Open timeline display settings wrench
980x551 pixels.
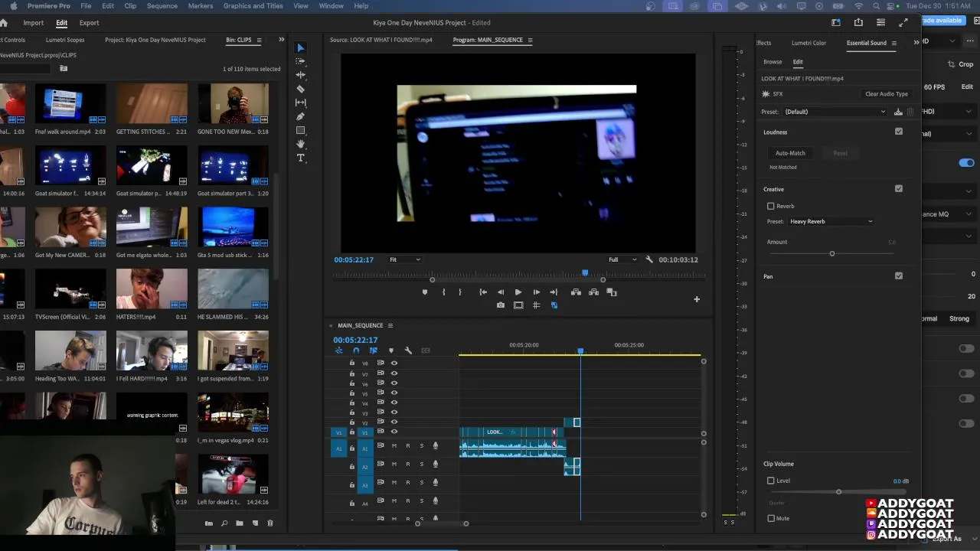(x=408, y=350)
